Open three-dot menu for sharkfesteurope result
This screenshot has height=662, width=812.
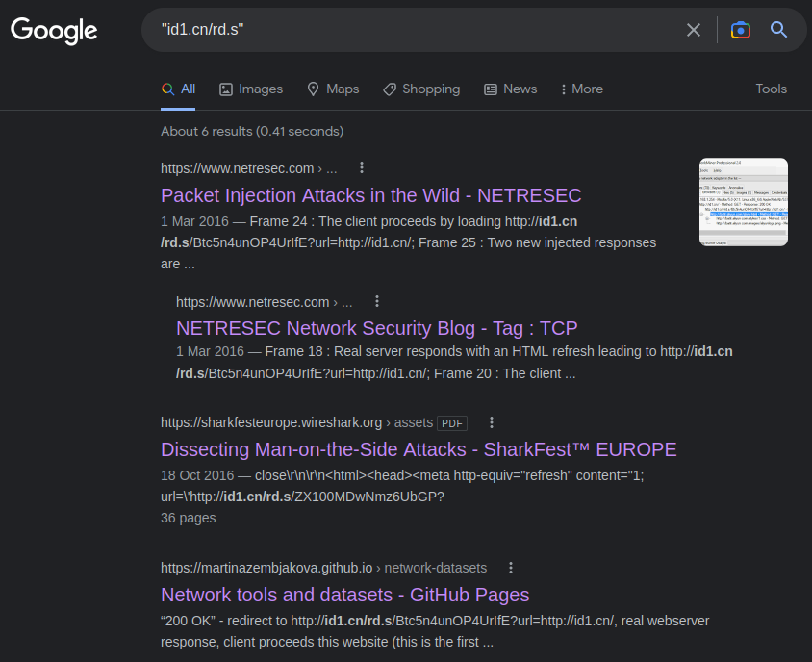pyautogui.click(x=492, y=422)
